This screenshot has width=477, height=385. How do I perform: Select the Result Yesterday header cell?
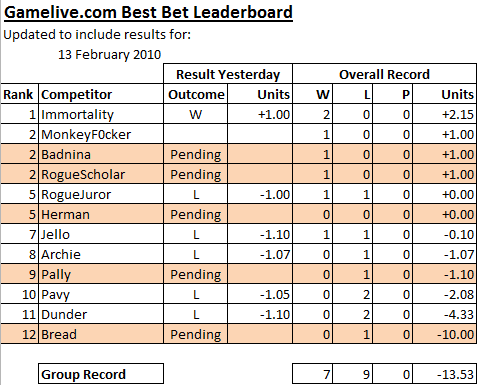tap(228, 74)
